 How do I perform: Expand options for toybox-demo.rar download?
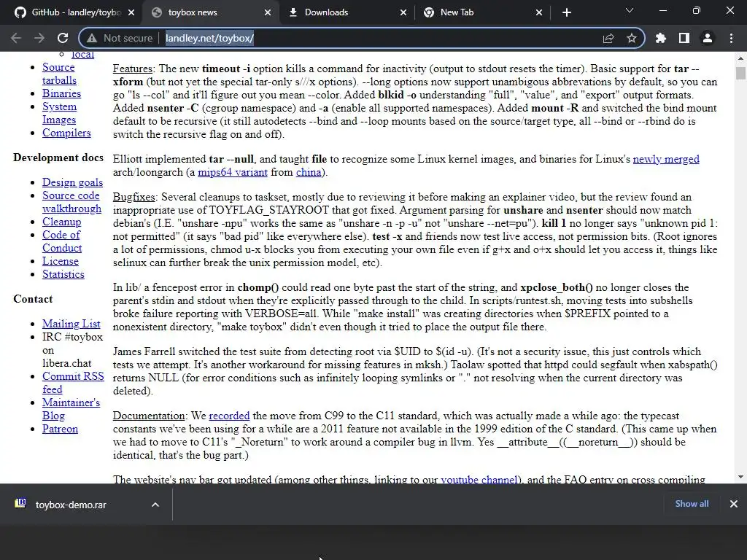(155, 505)
